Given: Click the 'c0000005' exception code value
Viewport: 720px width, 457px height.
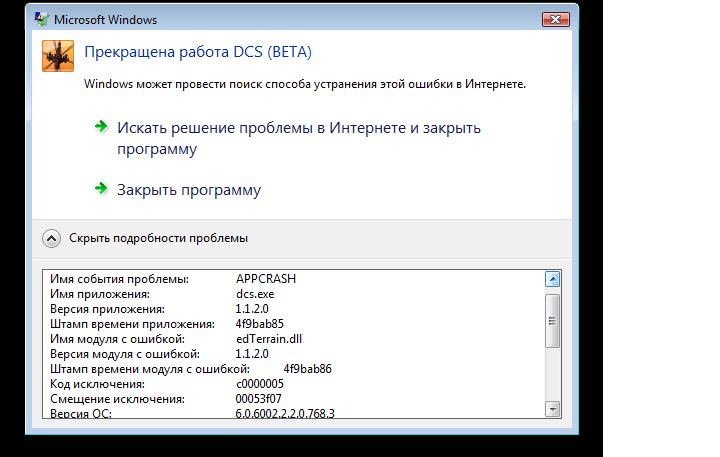Looking at the screenshot, I should (x=260, y=384).
